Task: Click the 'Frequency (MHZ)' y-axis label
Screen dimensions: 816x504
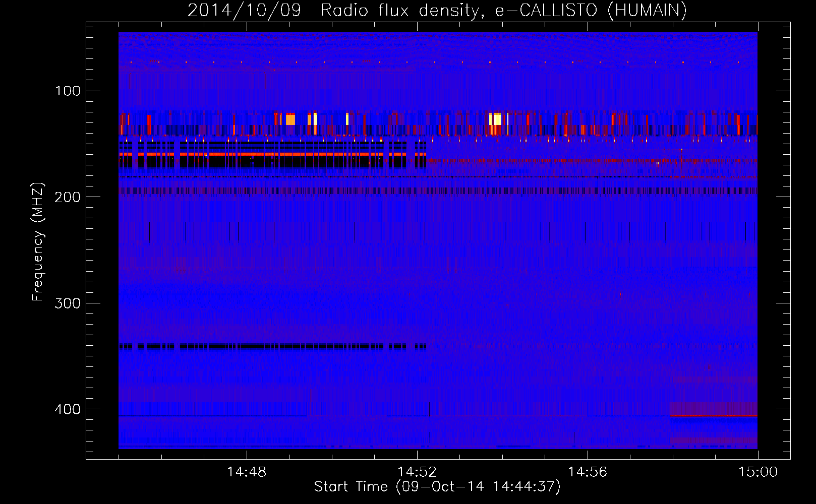Action: (38, 242)
